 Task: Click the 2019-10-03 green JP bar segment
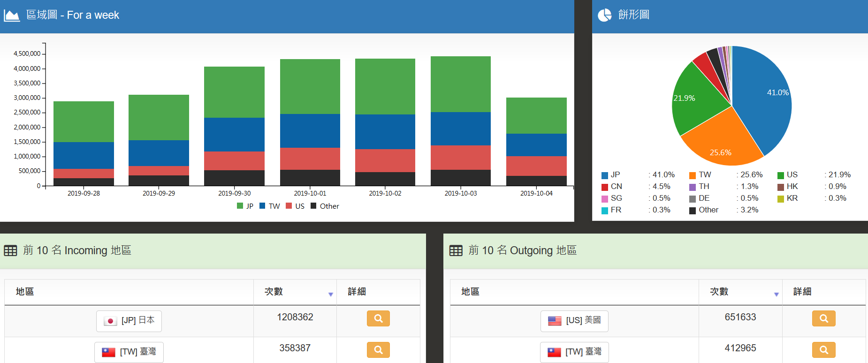coord(460,84)
